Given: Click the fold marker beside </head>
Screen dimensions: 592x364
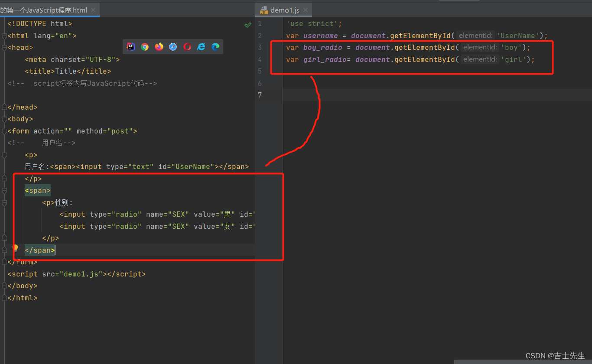Looking at the screenshot, I should (x=4, y=107).
